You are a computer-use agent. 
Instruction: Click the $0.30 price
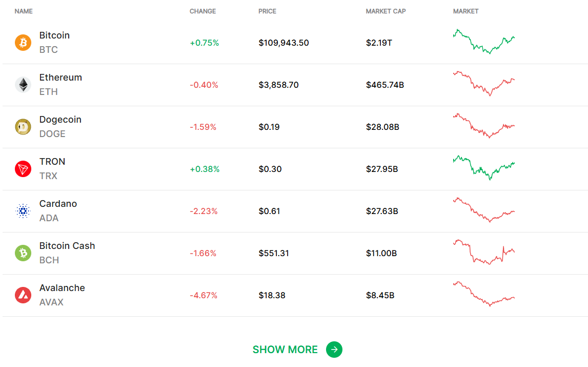(270, 169)
